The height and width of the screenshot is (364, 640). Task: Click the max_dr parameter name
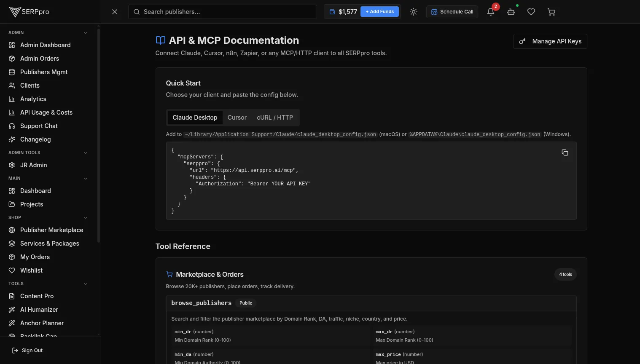coord(384,332)
